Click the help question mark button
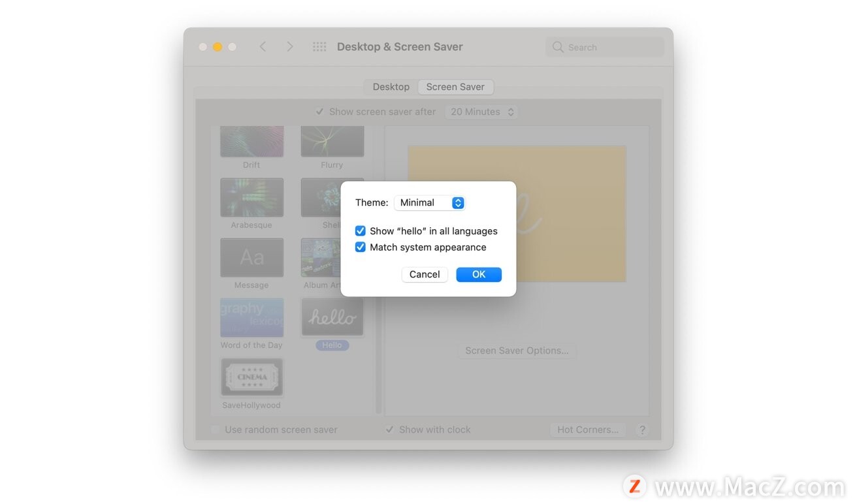This screenshot has width=857, height=504. click(x=642, y=430)
